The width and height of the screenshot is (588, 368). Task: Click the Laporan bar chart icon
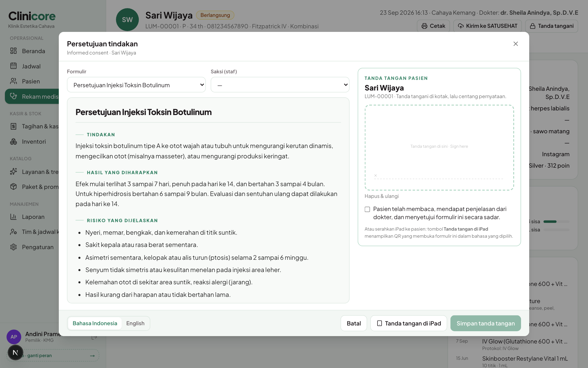tap(14, 217)
